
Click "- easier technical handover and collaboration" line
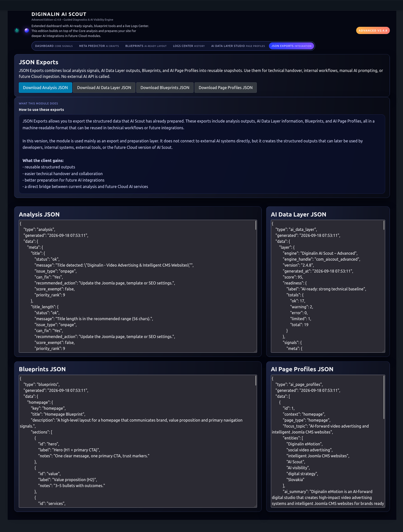pos(63,174)
